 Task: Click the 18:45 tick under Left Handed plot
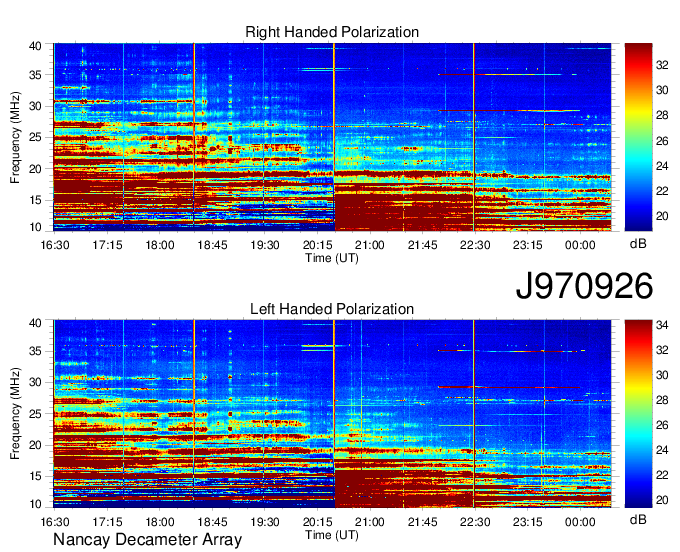point(212,522)
